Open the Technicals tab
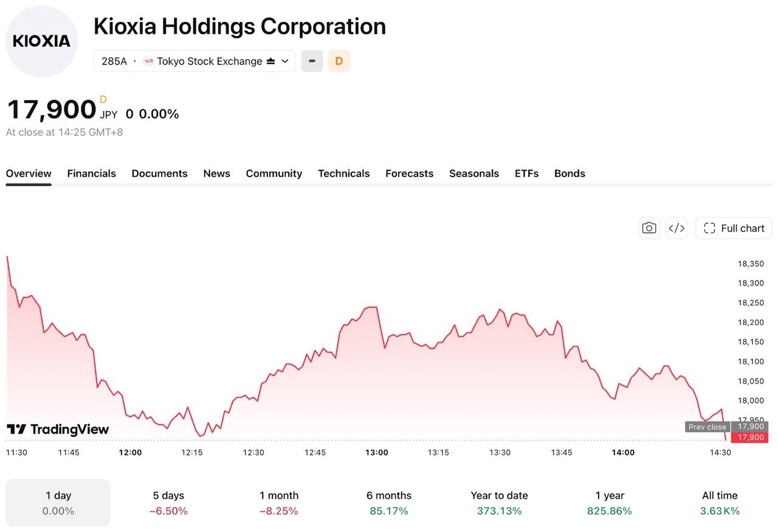The width and height of the screenshot is (778, 532). (x=343, y=173)
